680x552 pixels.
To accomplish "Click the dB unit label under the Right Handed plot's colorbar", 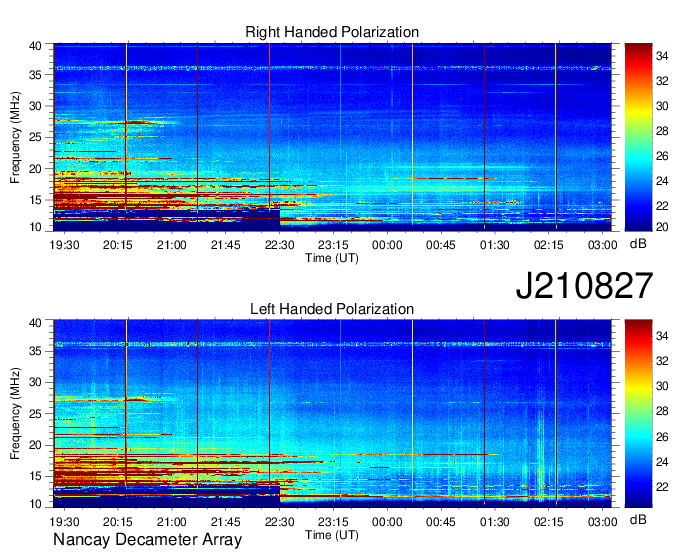I will click(x=638, y=244).
